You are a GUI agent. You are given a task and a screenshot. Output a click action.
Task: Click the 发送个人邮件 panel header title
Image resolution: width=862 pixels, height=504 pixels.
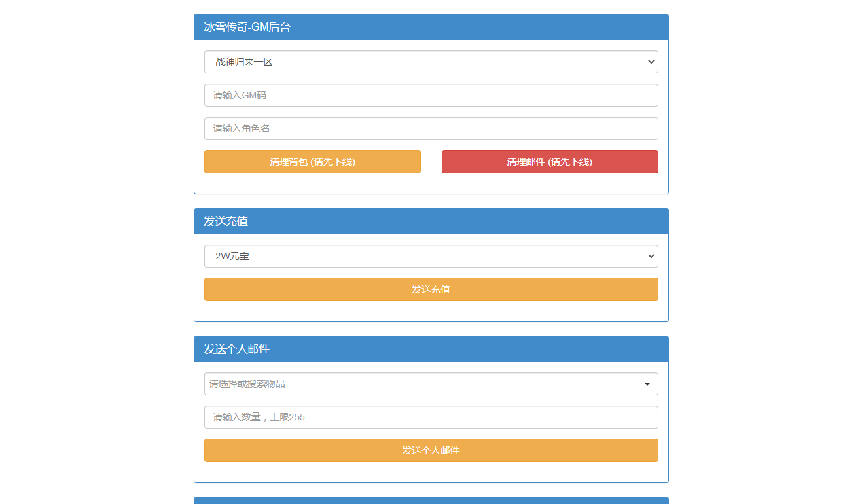click(236, 349)
